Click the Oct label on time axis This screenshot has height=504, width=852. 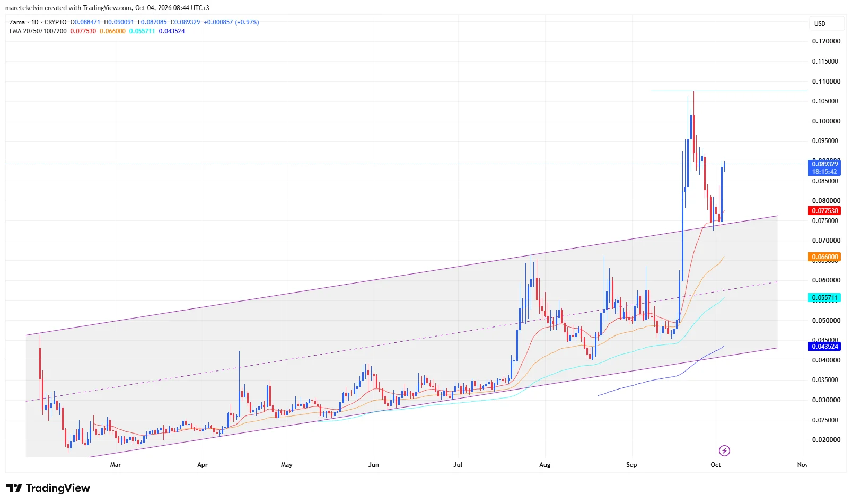[x=716, y=465]
